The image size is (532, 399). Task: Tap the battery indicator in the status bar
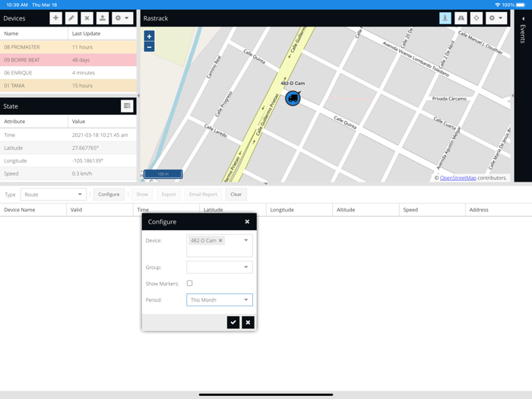click(521, 5)
